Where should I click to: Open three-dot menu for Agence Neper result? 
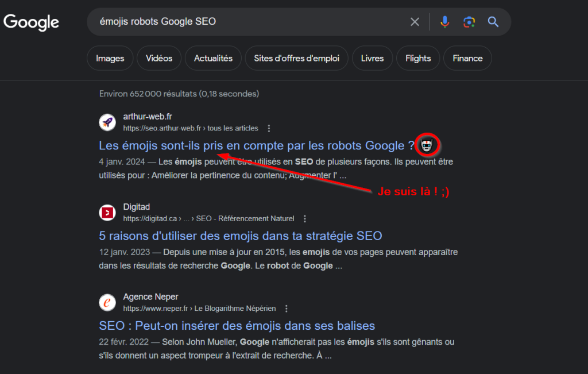coord(287,309)
